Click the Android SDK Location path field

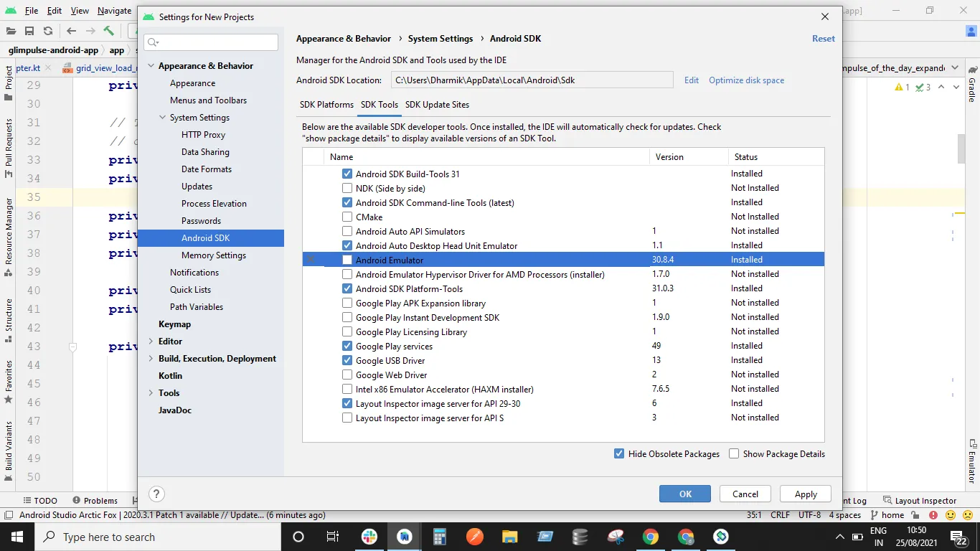(x=532, y=80)
